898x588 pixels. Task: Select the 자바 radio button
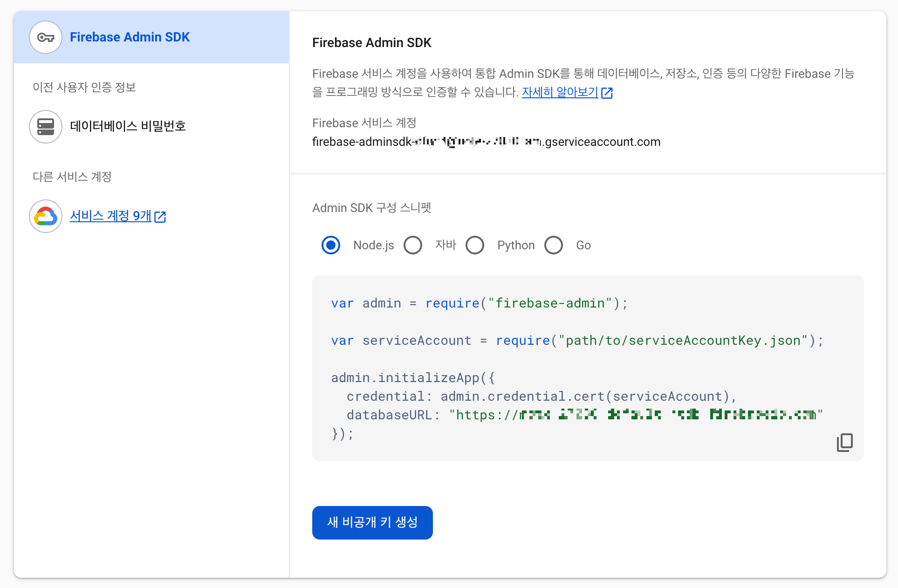pos(413,245)
